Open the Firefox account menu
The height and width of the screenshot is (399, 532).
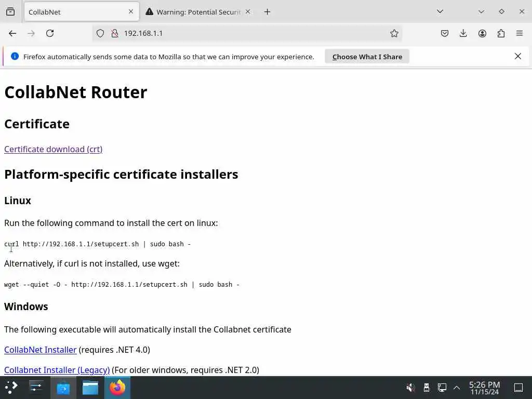482,33
